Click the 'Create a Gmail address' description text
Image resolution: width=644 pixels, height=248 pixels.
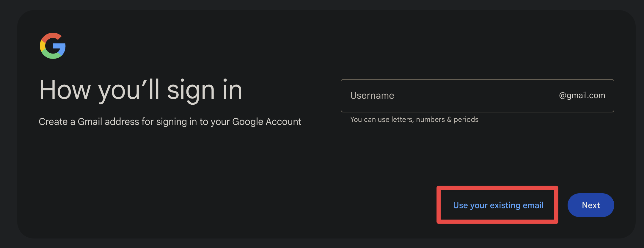click(x=170, y=122)
